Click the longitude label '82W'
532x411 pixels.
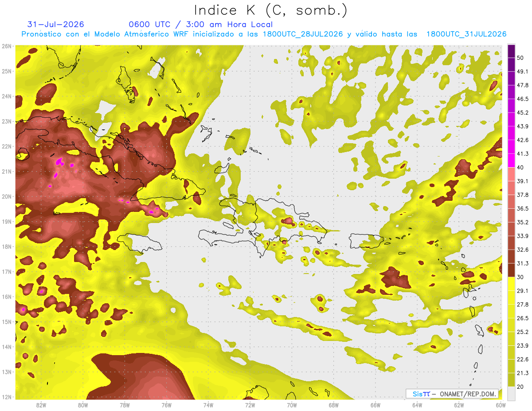pos(41,405)
